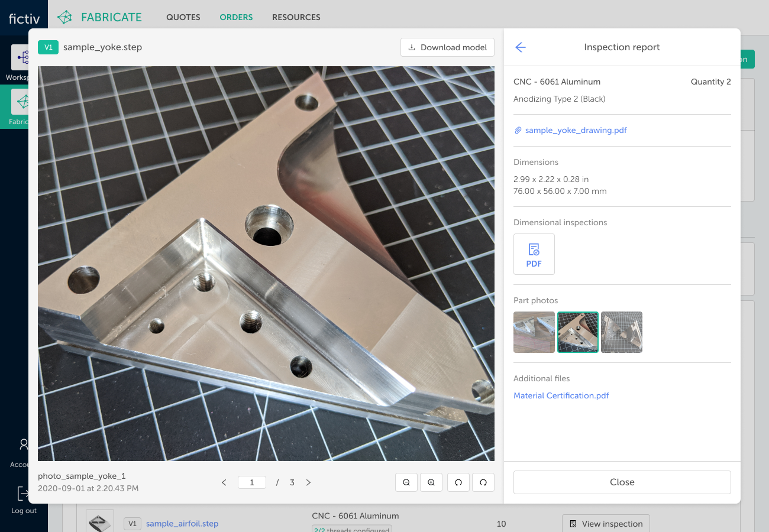
Task: Go to the previous photo with the left chevron
Action: coord(224,482)
